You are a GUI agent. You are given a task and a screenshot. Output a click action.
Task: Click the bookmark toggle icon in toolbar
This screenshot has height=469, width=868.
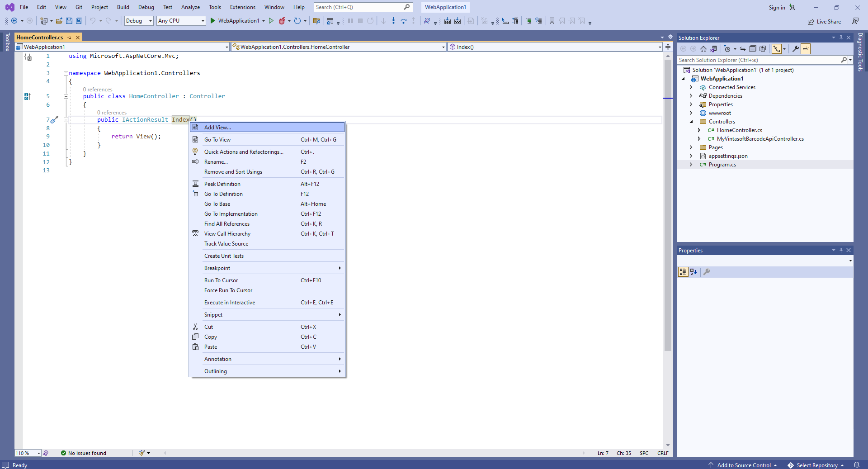tap(552, 21)
